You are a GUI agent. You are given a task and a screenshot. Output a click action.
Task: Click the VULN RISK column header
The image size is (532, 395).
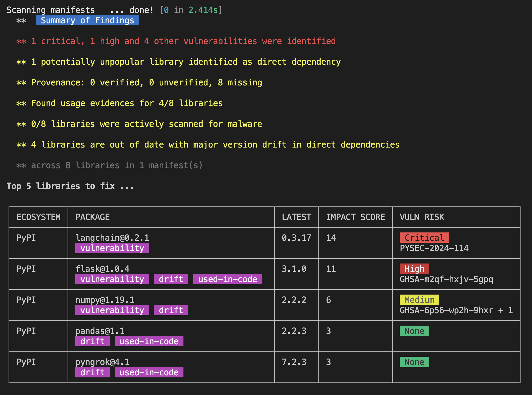coord(422,217)
